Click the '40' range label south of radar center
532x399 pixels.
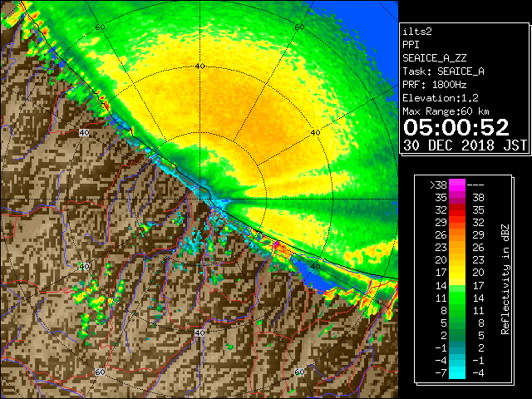pos(199,332)
